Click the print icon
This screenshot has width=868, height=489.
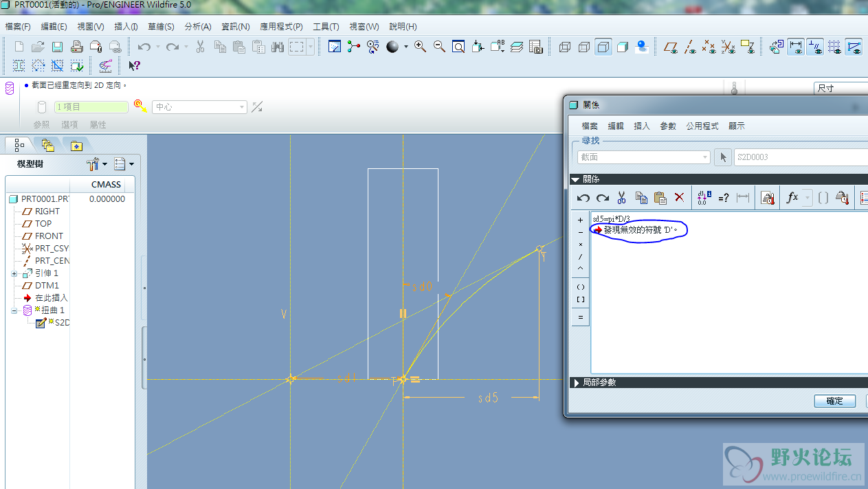pos(76,47)
